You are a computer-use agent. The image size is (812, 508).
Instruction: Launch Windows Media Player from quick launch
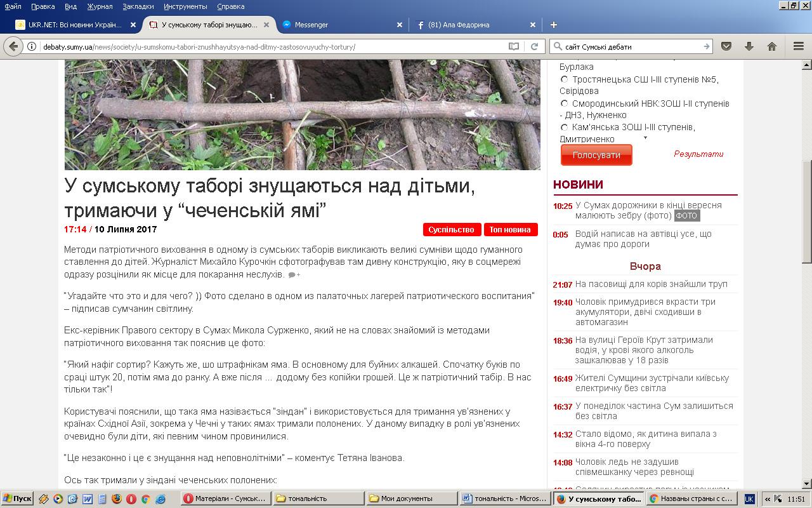[x=58, y=498]
